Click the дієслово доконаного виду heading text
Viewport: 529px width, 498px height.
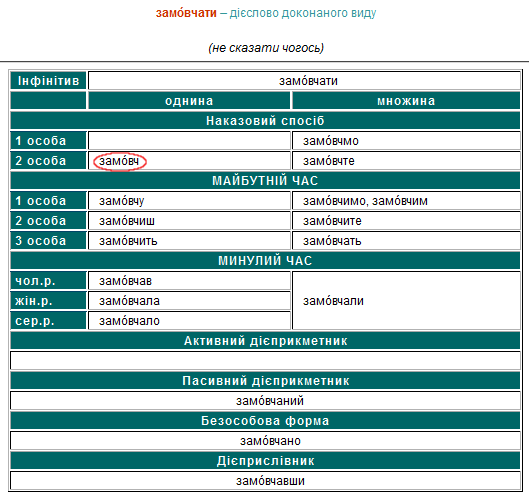click(303, 13)
